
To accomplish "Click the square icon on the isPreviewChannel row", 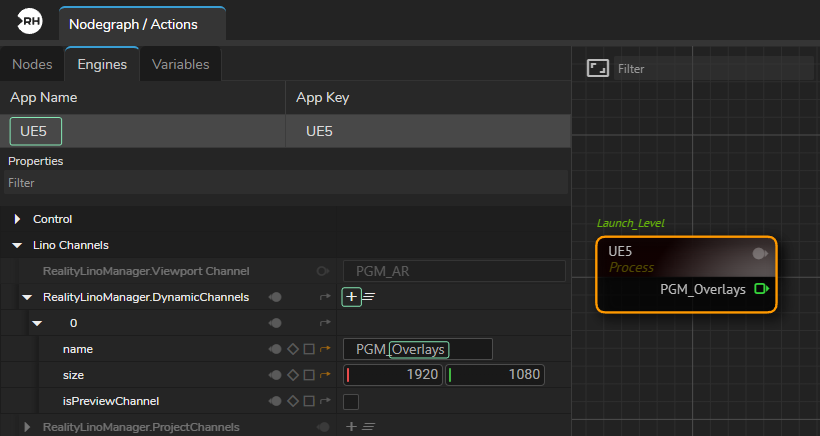I will pos(308,401).
